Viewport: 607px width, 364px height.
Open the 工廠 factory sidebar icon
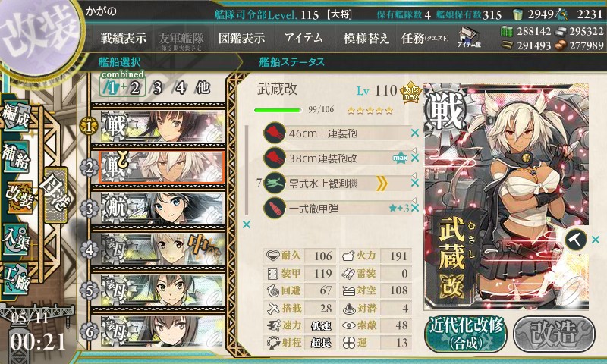16,278
